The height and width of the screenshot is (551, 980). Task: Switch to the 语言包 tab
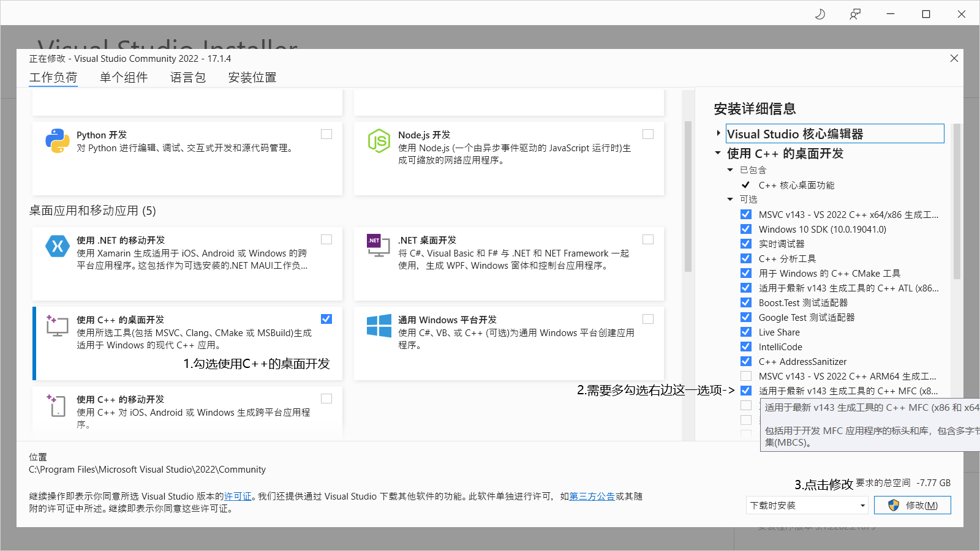click(188, 78)
